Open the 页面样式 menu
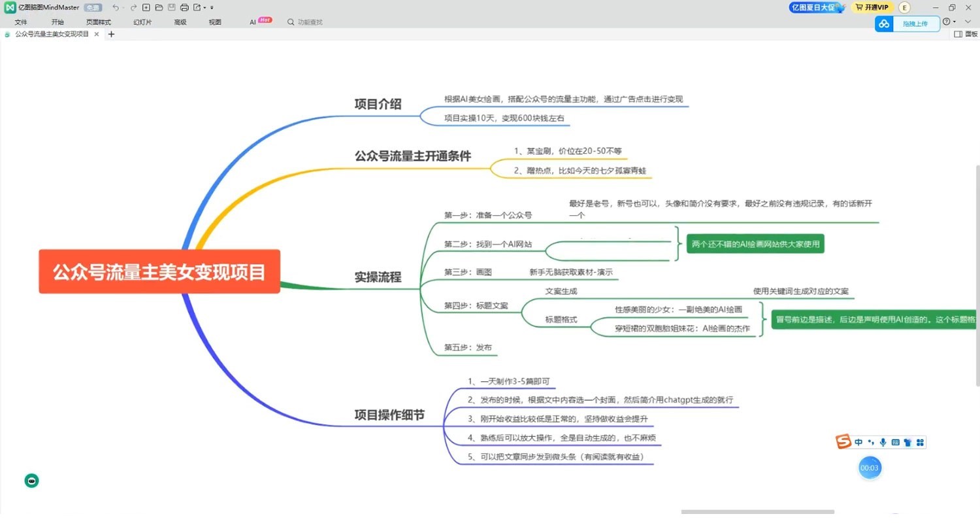Image resolution: width=980 pixels, height=529 pixels. [x=99, y=22]
